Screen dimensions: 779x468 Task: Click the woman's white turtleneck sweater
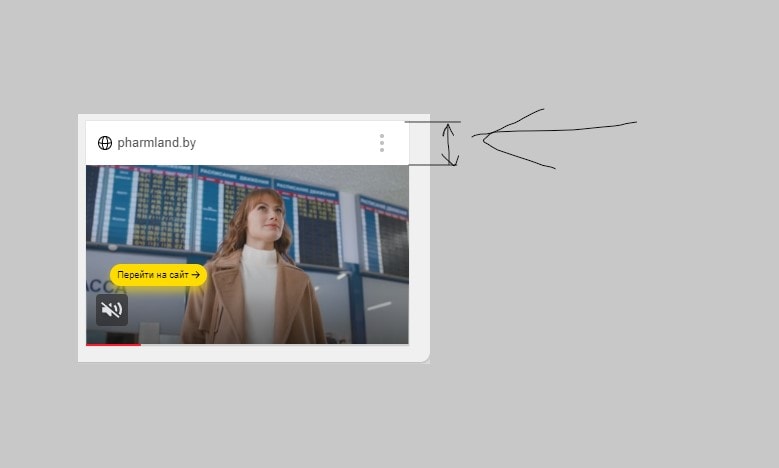point(259,293)
